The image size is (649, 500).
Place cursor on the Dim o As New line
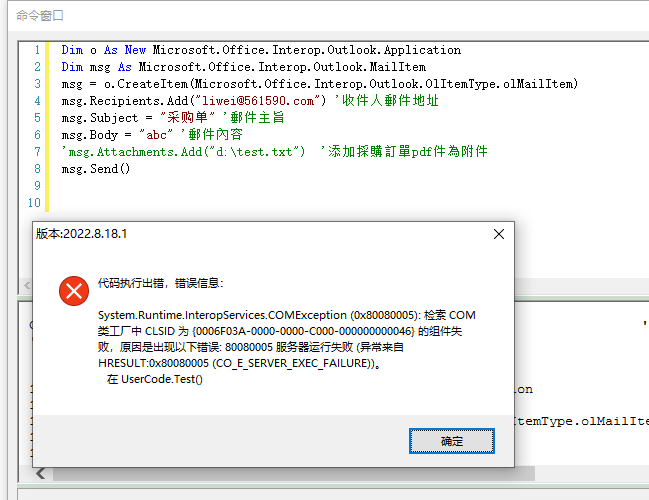click(x=260, y=50)
